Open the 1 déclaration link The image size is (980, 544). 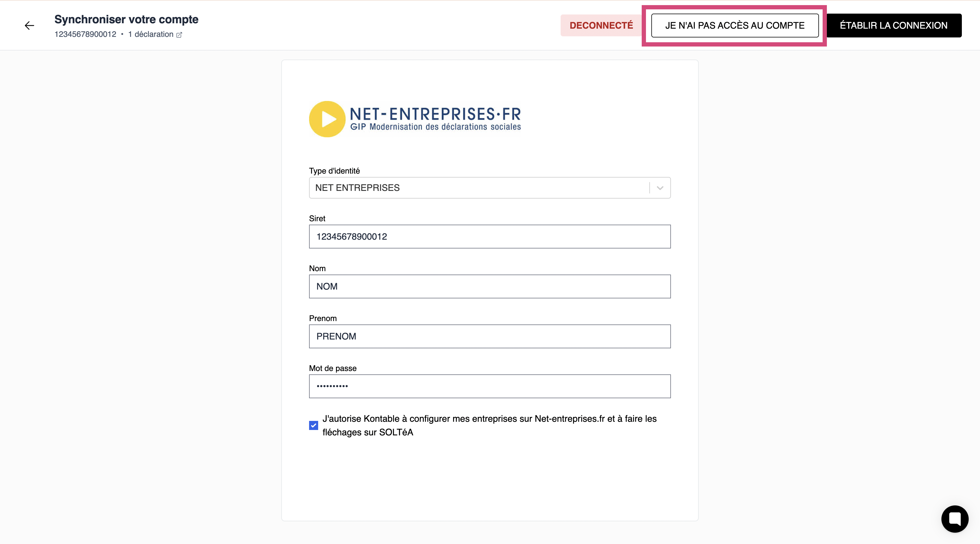(151, 35)
